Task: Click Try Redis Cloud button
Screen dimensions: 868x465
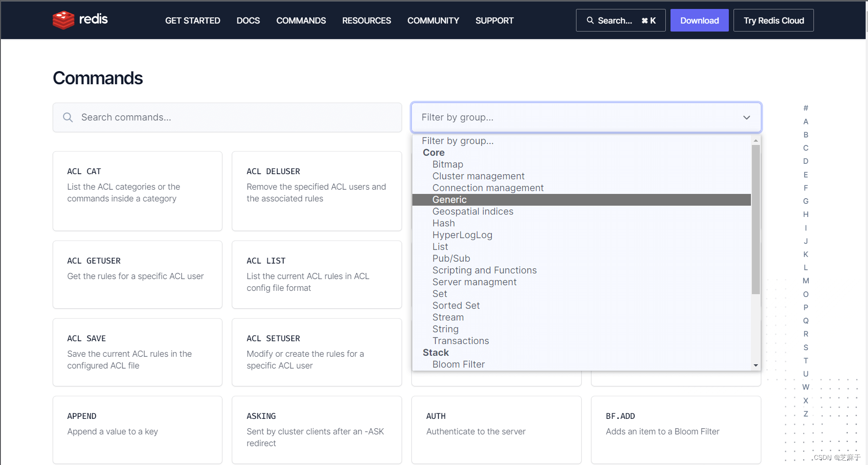Action: coord(774,20)
